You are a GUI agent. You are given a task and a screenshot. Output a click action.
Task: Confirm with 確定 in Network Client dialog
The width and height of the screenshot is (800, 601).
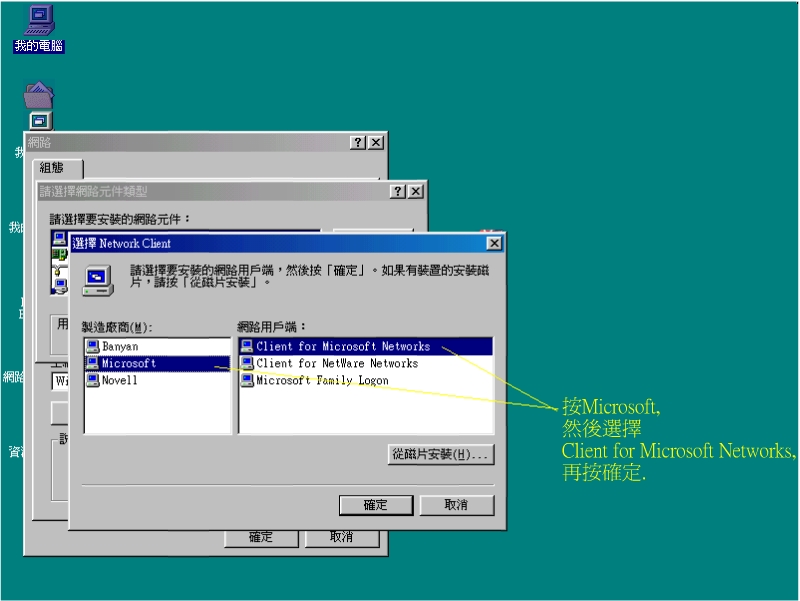click(x=376, y=505)
